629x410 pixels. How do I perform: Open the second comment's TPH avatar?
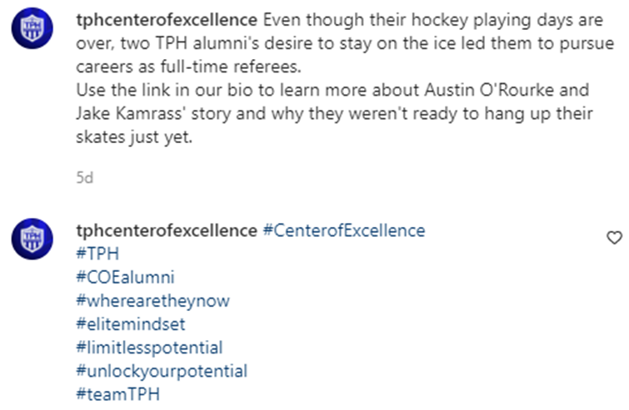tap(32, 239)
